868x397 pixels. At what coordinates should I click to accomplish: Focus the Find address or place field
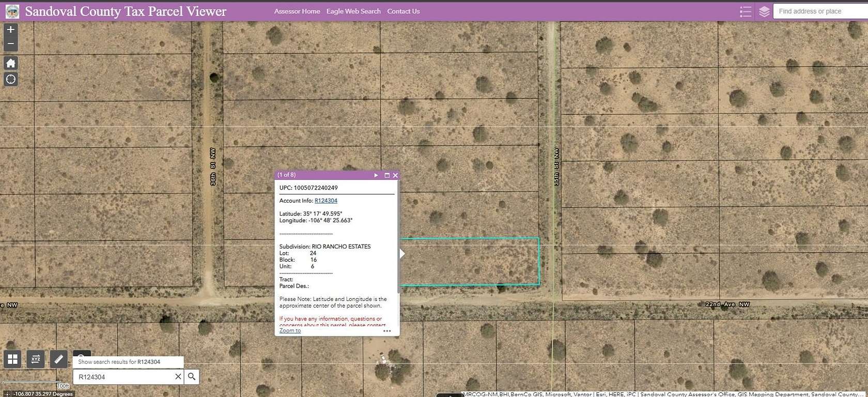[x=820, y=11]
